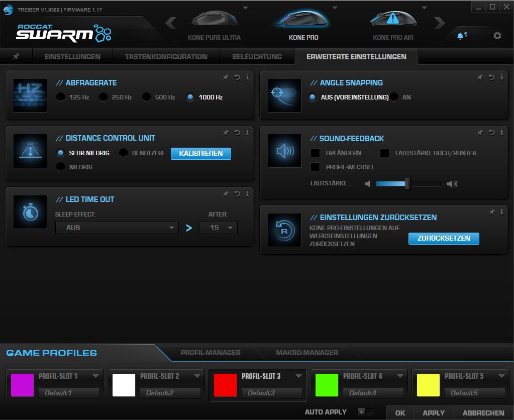Open the Sleep Effect dropdown
This screenshot has height=420, width=514.
click(117, 228)
